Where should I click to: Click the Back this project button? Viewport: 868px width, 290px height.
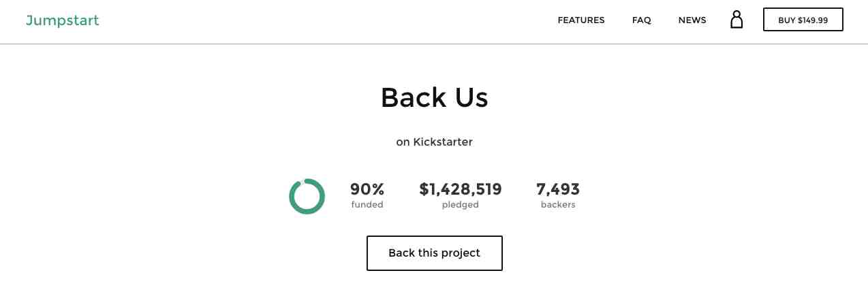(435, 253)
